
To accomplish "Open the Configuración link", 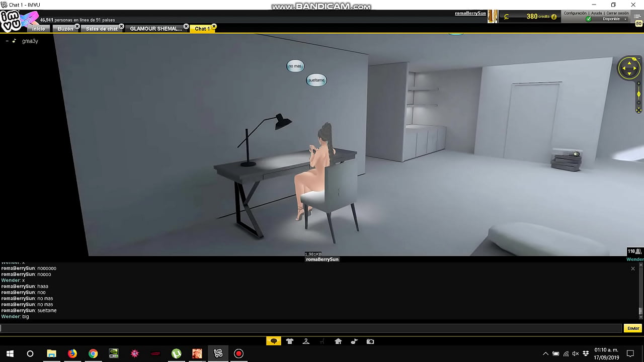I will click(575, 13).
